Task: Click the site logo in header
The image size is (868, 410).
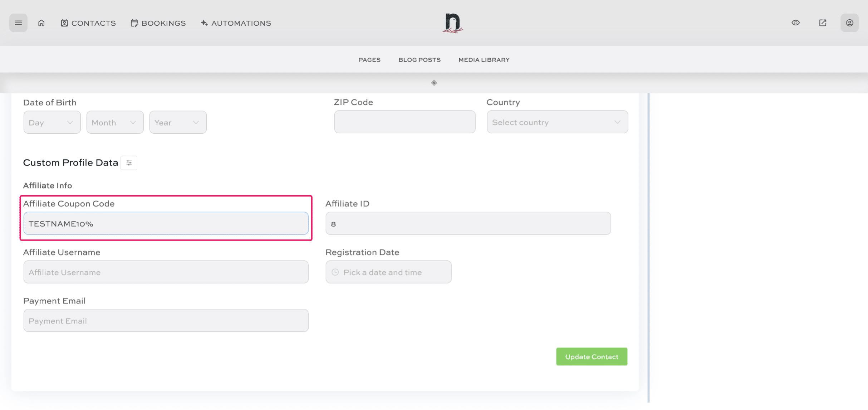Action: point(452,23)
